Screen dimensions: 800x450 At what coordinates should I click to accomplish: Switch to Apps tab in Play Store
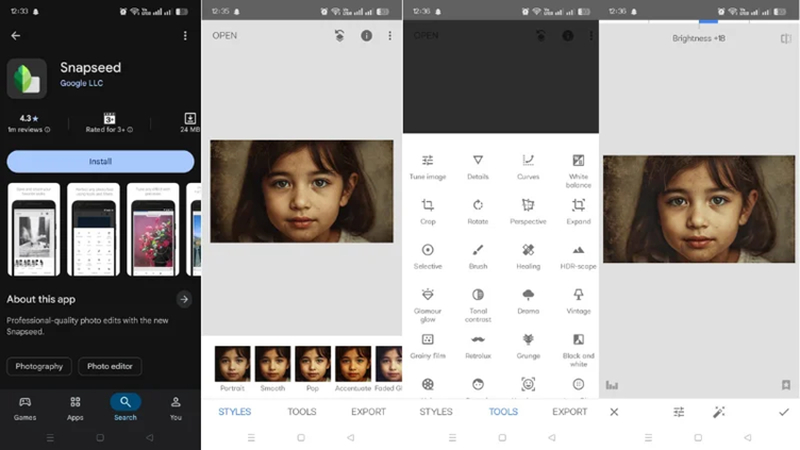click(x=75, y=409)
